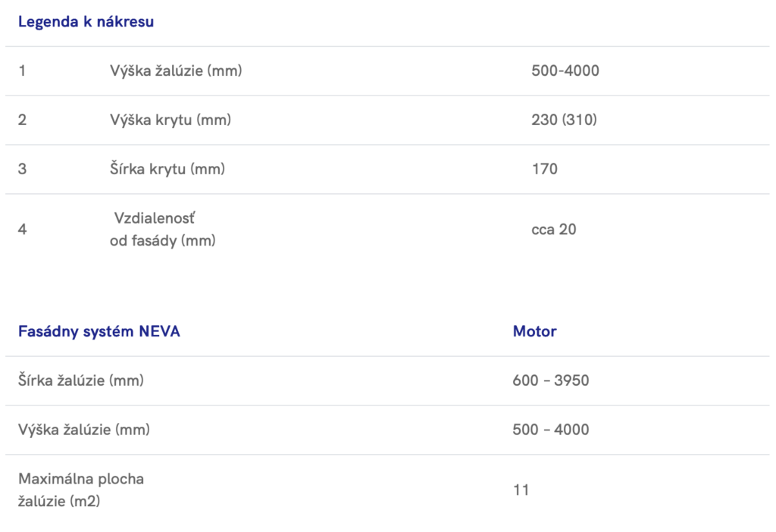Screen dimensions: 776x532
Task: Click row number 4 in the legend
Action: coord(22,229)
